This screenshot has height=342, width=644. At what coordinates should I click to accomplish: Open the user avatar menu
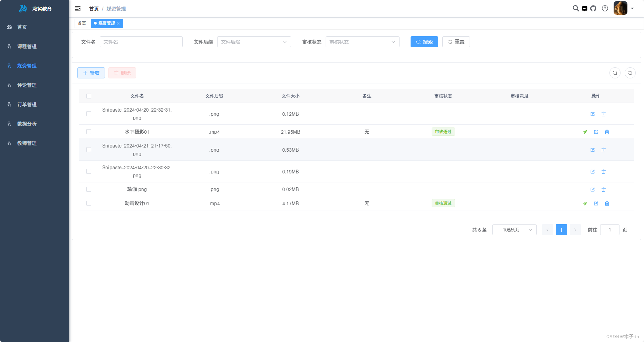coord(620,8)
